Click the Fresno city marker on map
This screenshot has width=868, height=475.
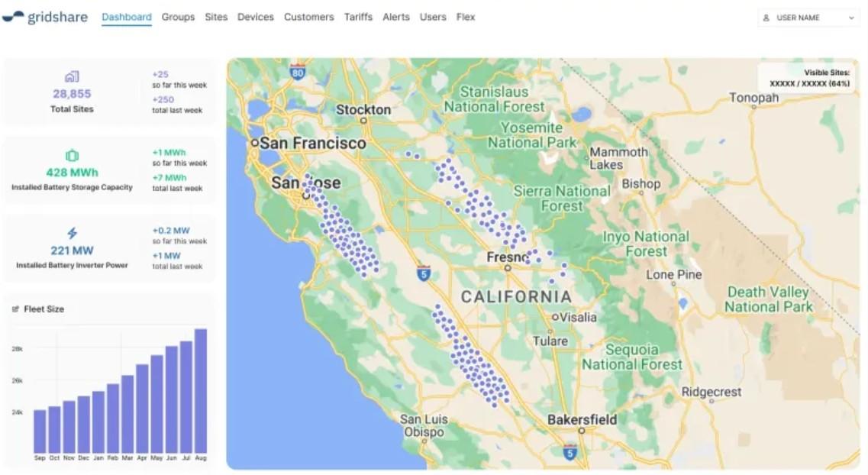coord(508,268)
